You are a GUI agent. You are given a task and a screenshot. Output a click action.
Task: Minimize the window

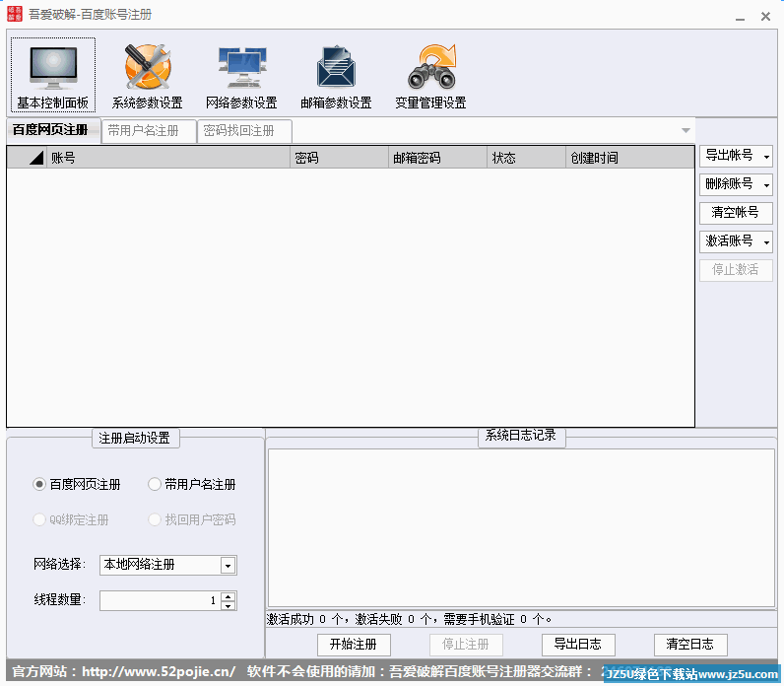[x=741, y=17]
